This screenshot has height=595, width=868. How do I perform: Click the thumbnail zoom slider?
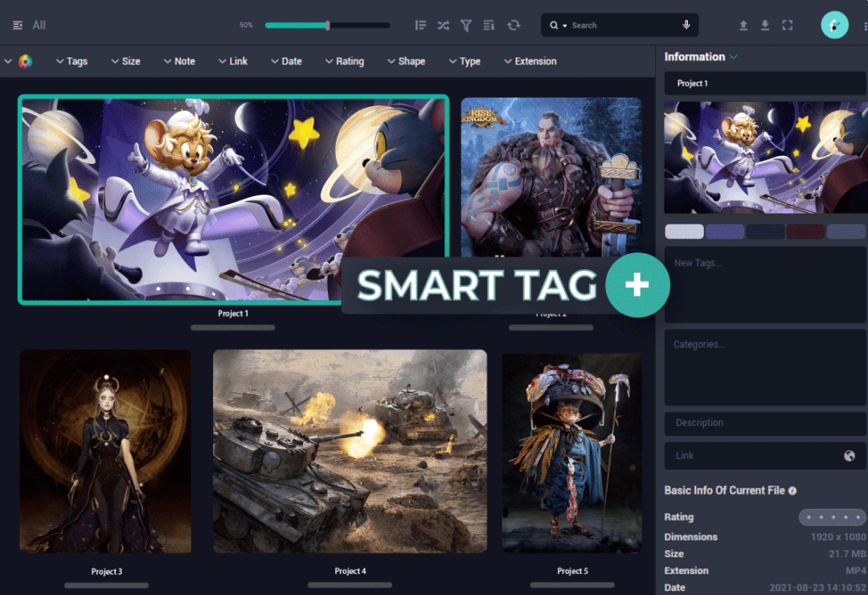click(x=328, y=25)
